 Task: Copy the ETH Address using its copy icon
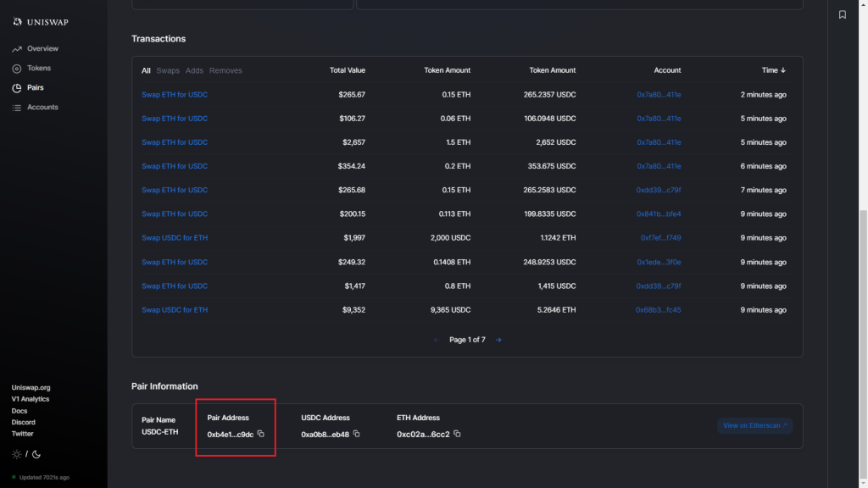(456, 434)
